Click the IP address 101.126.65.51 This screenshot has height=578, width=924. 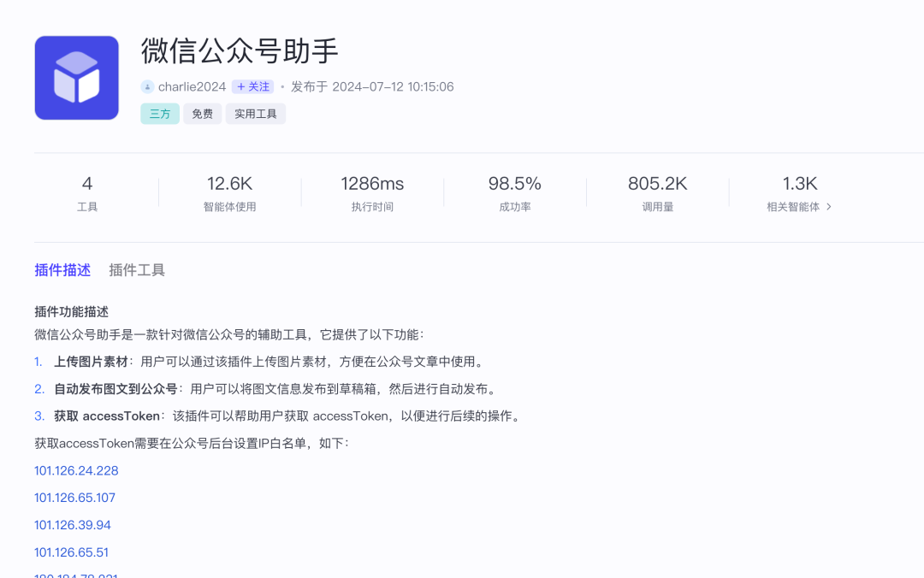point(71,552)
